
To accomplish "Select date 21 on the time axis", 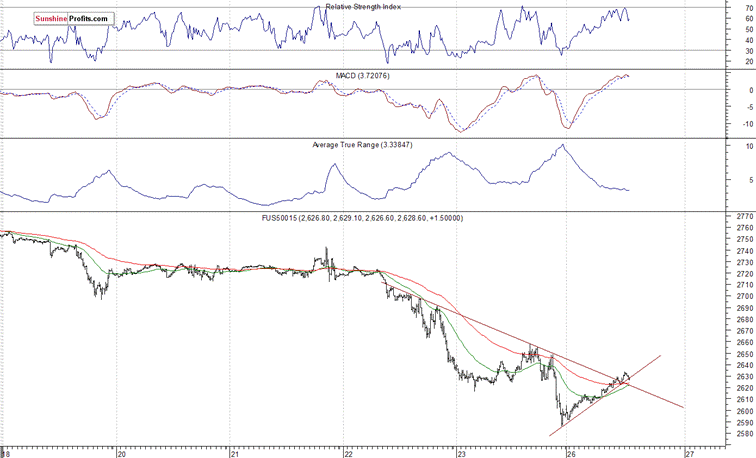I will [x=232, y=451].
